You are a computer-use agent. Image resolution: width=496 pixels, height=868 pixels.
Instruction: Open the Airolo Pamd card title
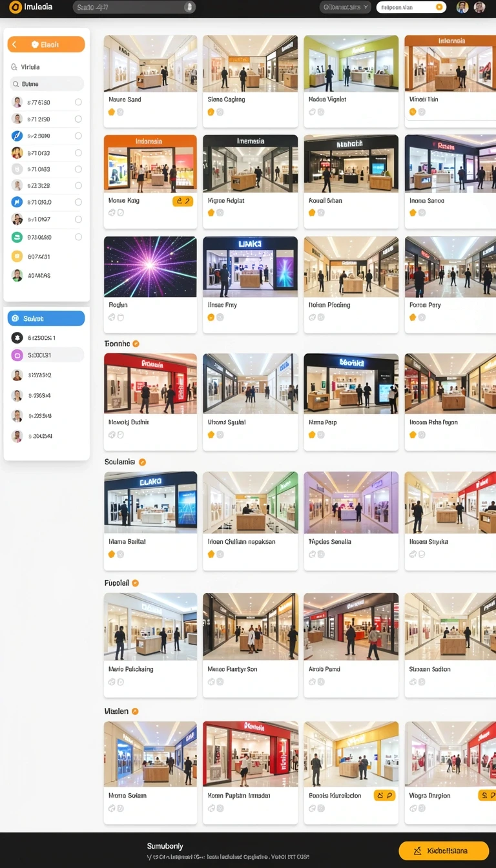324,669
